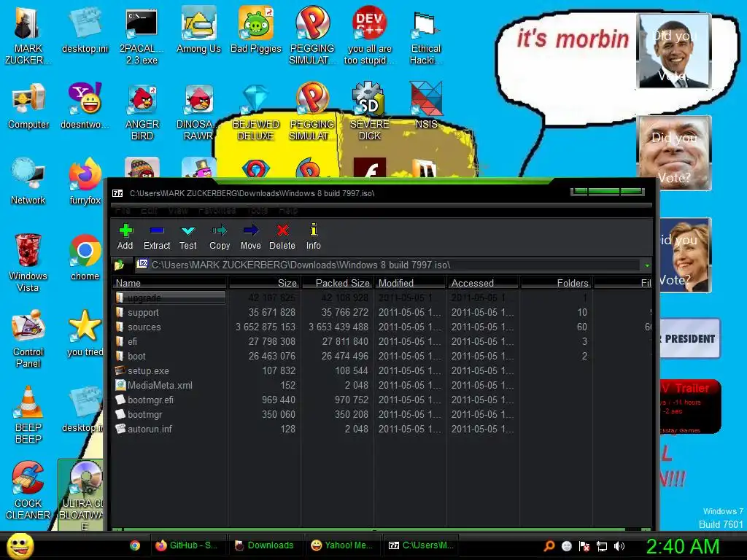Select the Computer desktop icon
This screenshot has height=560, width=747.
pos(28,106)
